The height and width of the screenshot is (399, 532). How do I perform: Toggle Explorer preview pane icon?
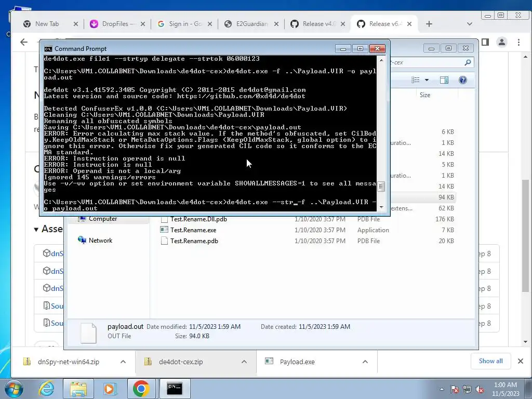tap(444, 80)
